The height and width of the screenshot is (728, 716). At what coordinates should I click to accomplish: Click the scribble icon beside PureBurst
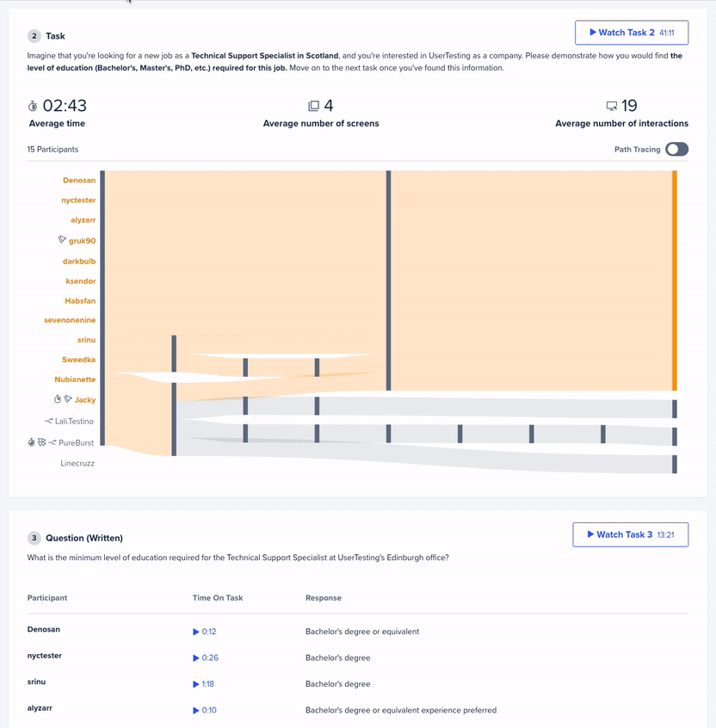click(41, 442)
